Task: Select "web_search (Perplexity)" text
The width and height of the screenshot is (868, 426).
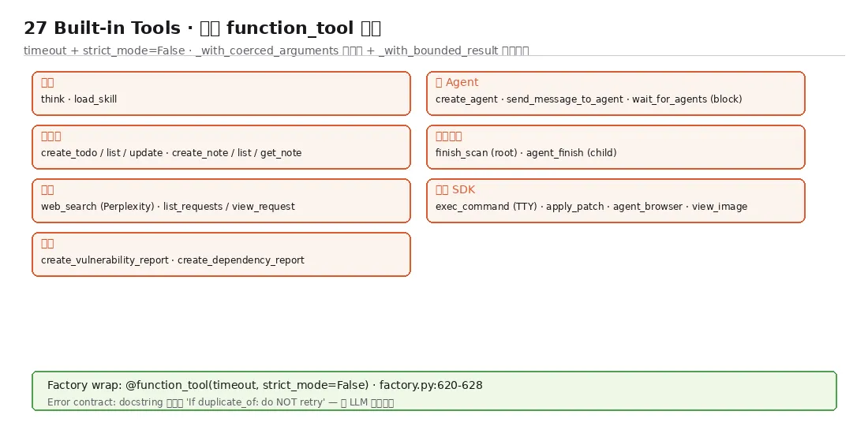Action: [x=97, y=207]
